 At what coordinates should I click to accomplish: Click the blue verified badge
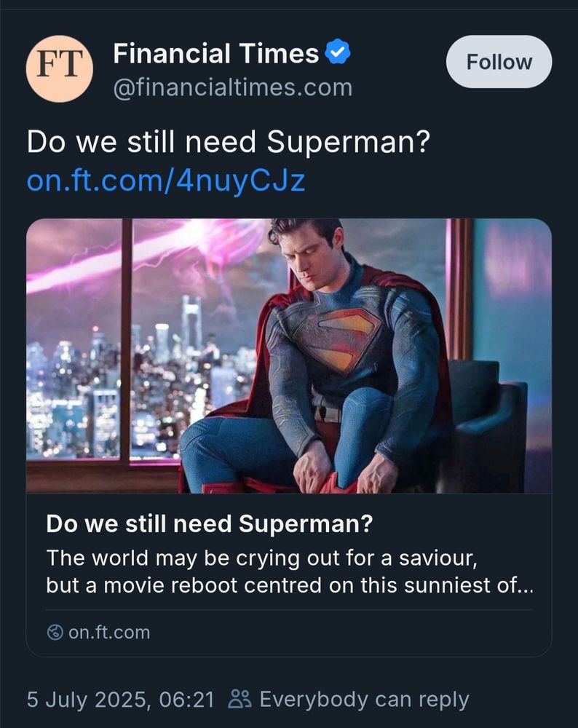click(x=337, y=53)
